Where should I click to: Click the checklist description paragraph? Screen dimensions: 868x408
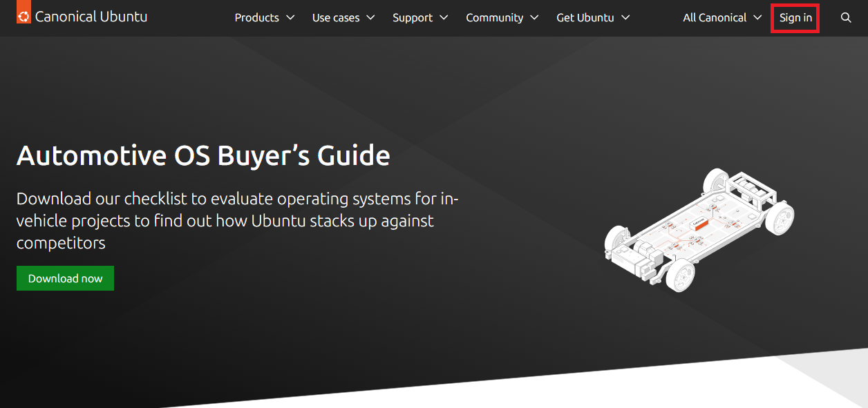coord(238,221)
